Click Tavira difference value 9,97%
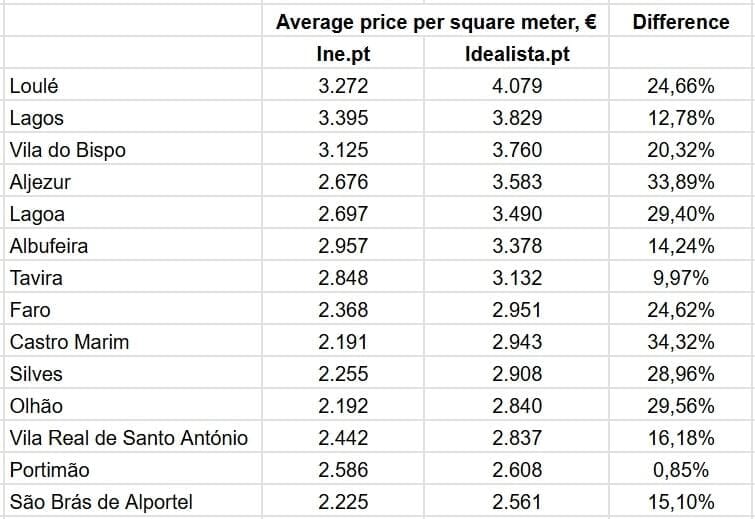The image size is (755, 519). 681,278
